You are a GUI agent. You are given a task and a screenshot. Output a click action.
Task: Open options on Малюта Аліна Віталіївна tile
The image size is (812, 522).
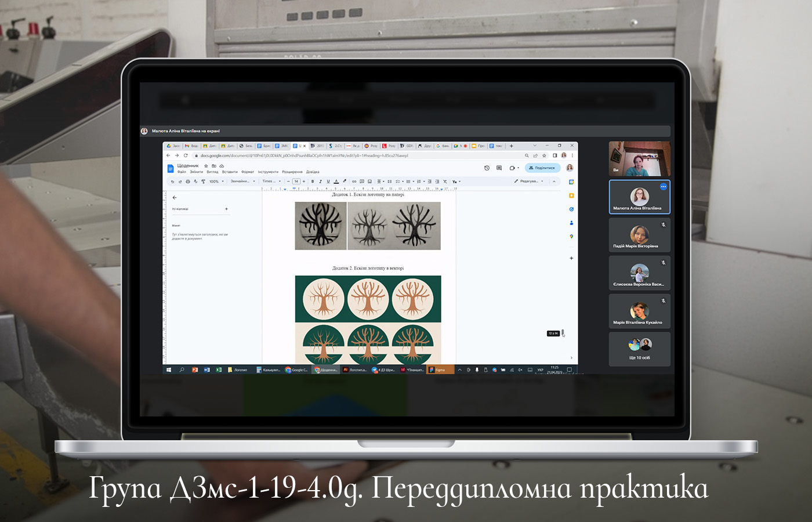click(663, 187)
